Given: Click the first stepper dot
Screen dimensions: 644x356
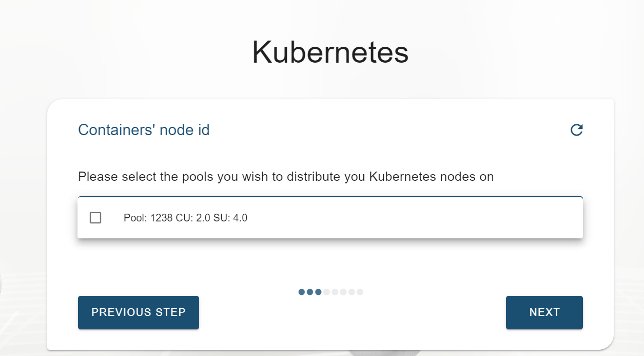Looking at the screenshot, I should pos(301,292).
